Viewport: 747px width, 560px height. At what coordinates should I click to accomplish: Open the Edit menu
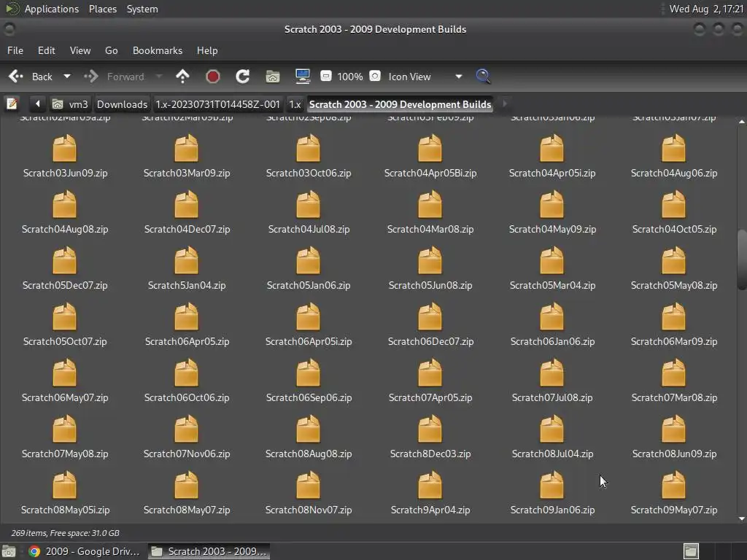click(46, 50)
